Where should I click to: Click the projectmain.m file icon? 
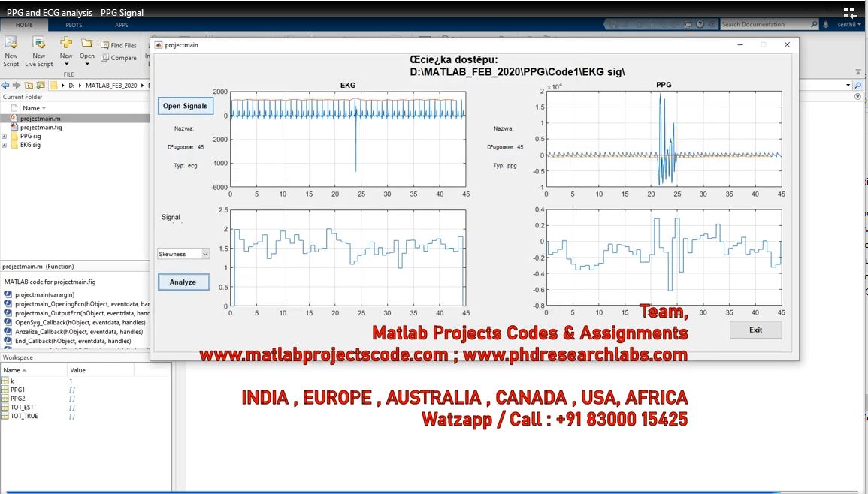[x=14, y=119]
